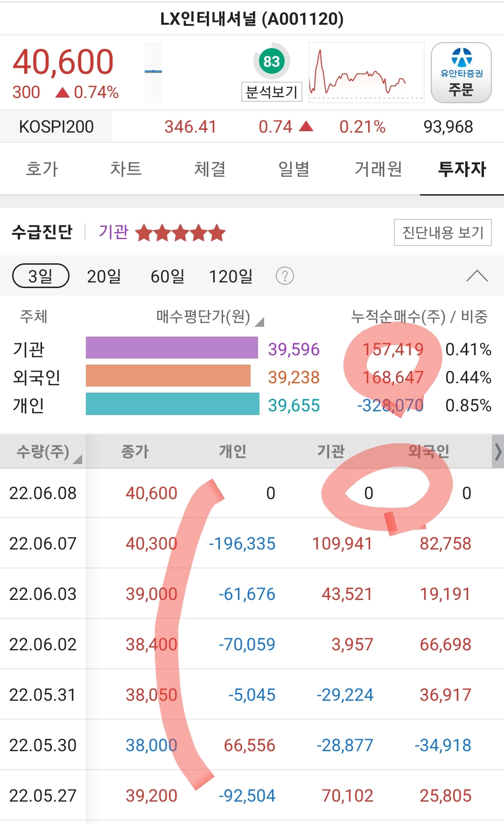
Task: Tap the LX인터내셔널 (A001120) title
Action: point(252,19)
